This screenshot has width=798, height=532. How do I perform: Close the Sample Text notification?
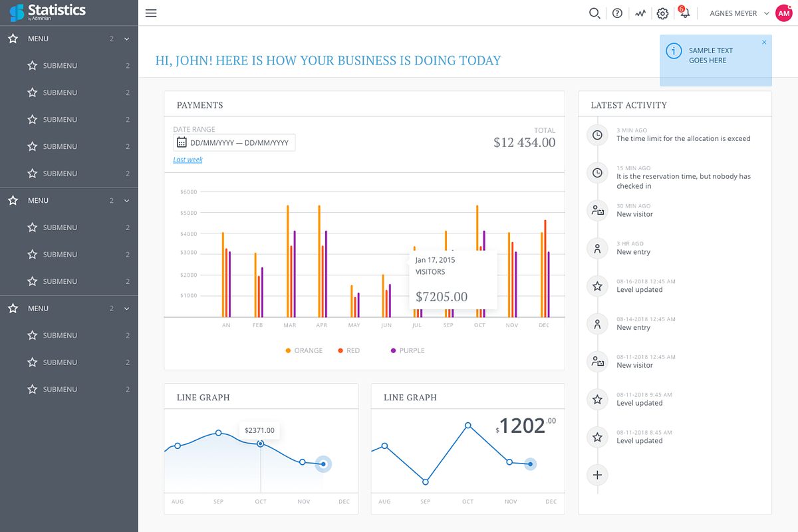764,43
